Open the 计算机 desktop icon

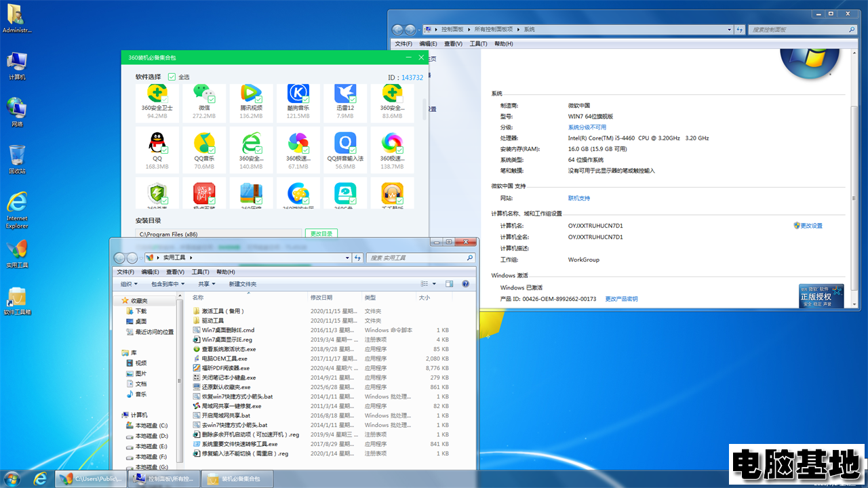point(17,66)
